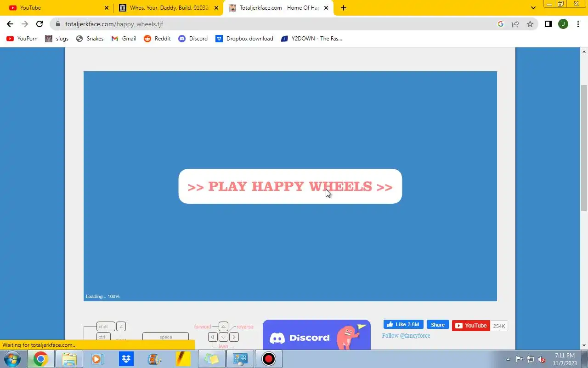Click the Facebook Like 3.8M button
The image size is (588, 368).
(403, 324)
